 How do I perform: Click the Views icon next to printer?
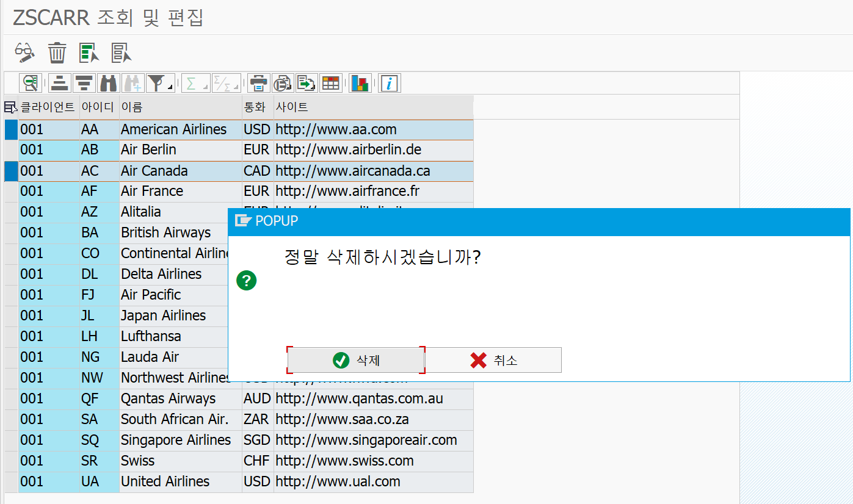[x=282, y=82]
